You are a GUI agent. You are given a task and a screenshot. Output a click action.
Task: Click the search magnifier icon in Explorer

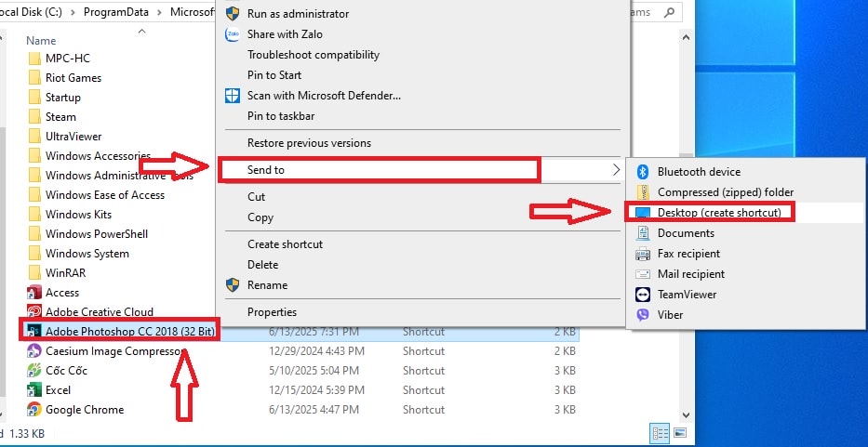669,12
